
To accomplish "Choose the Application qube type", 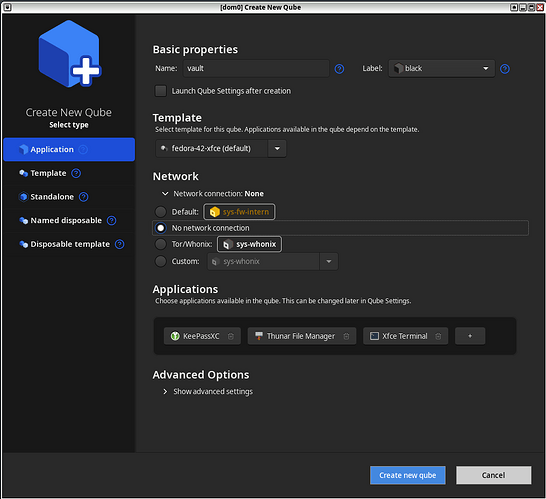I will click(69, 149).
